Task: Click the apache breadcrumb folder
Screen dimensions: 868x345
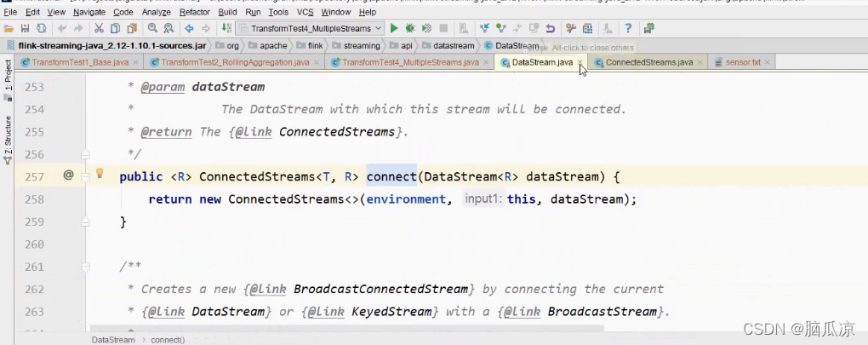Action: [x=268, y=46]
